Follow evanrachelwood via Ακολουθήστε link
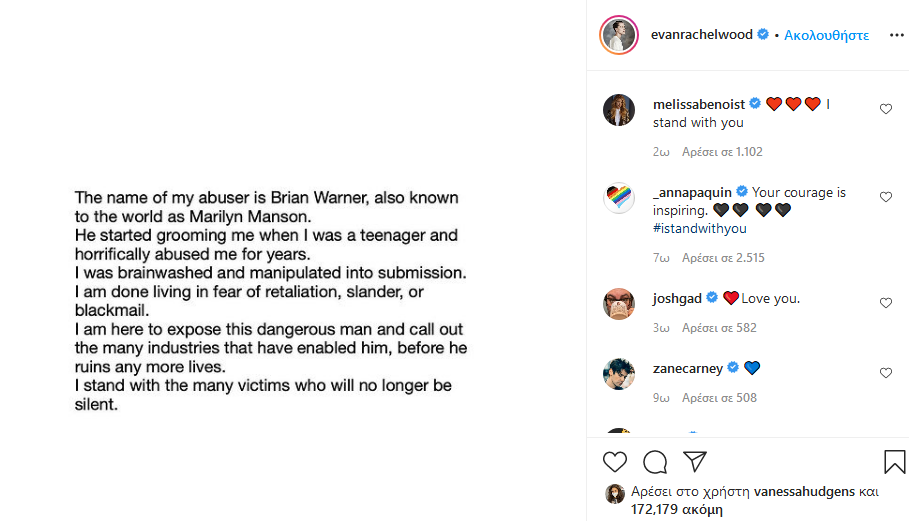Viewport: 909px width, 521px height. 826,35
